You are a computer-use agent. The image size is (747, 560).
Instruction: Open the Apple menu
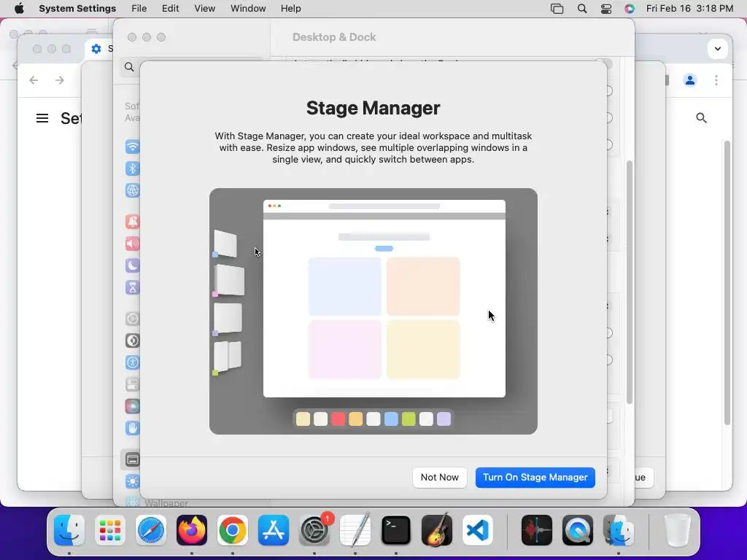point(19,9)
